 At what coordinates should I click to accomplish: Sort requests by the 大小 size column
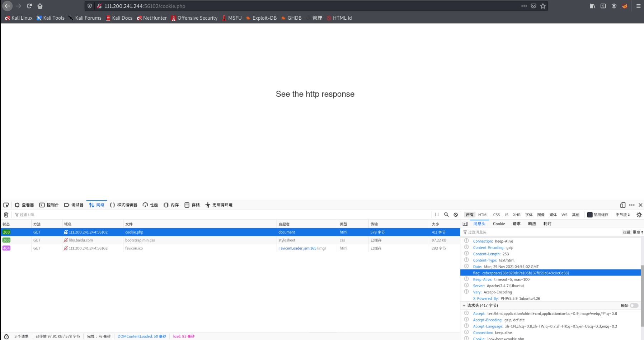[x=445, y=224]
